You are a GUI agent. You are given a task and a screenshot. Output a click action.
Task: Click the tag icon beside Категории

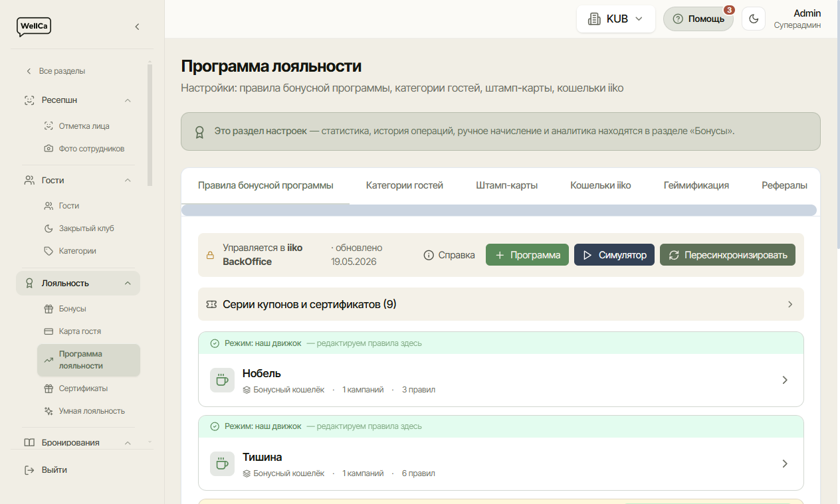49,251
